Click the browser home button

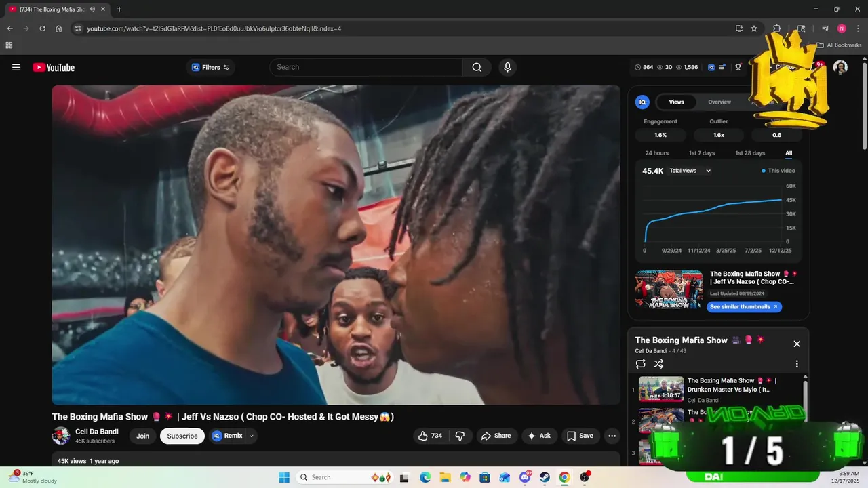(59, 28)
